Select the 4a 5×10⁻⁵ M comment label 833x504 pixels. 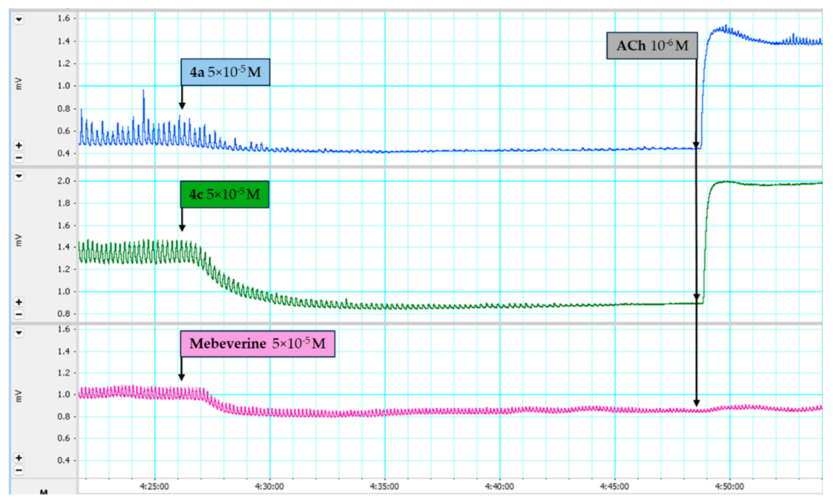click(x=225, y=72)
